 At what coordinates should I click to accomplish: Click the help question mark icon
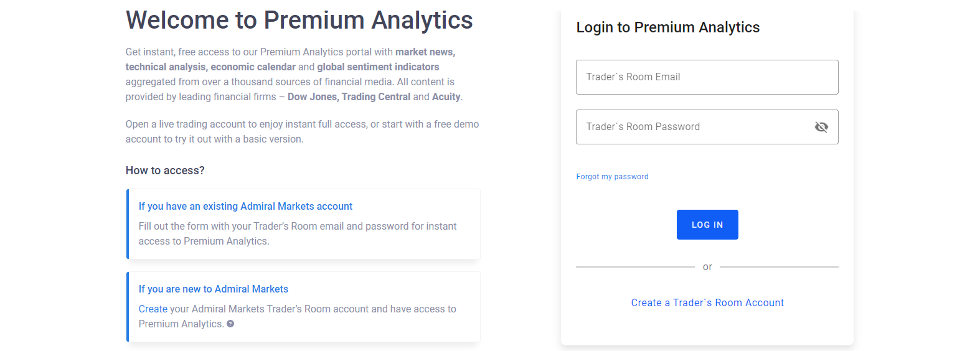pos(230,324)
